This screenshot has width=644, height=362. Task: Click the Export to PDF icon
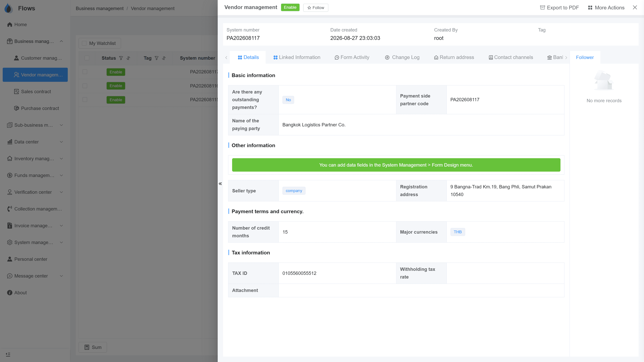[x=542, y=8]
